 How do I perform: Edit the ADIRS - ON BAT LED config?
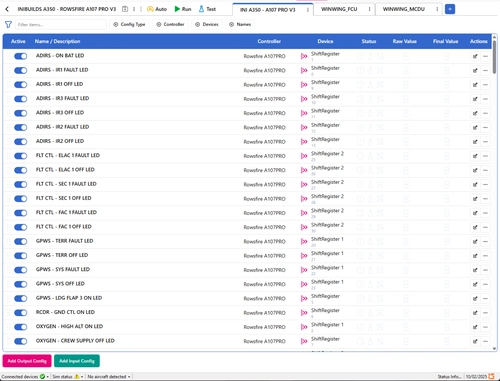[475, 56]
